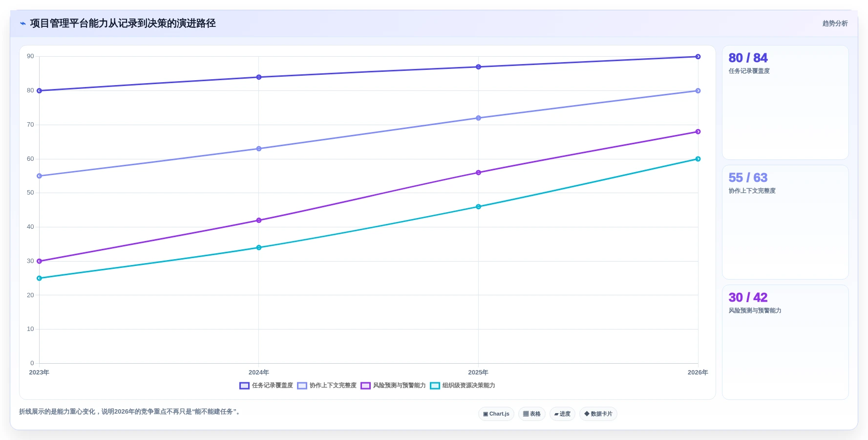Click the 2025年 point on 任务记录覆盖度 line at 87

click(478, 67)
